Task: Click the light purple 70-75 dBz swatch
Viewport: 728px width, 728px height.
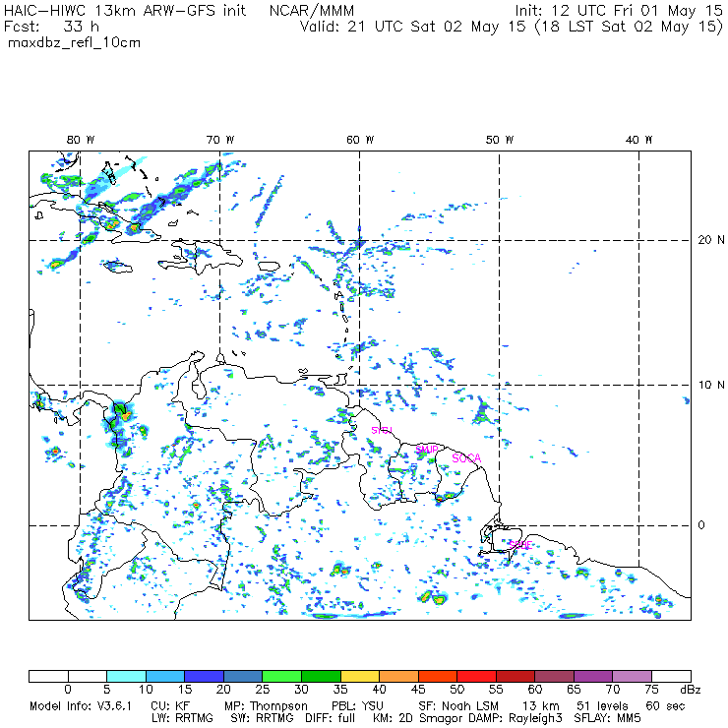Action: tap(633, 676)
